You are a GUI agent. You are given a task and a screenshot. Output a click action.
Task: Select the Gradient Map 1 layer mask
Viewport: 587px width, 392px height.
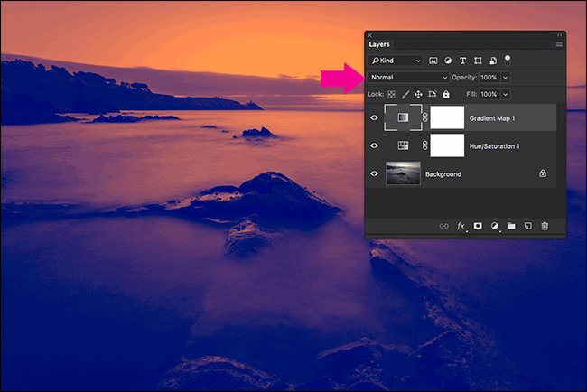pos(447,117)
